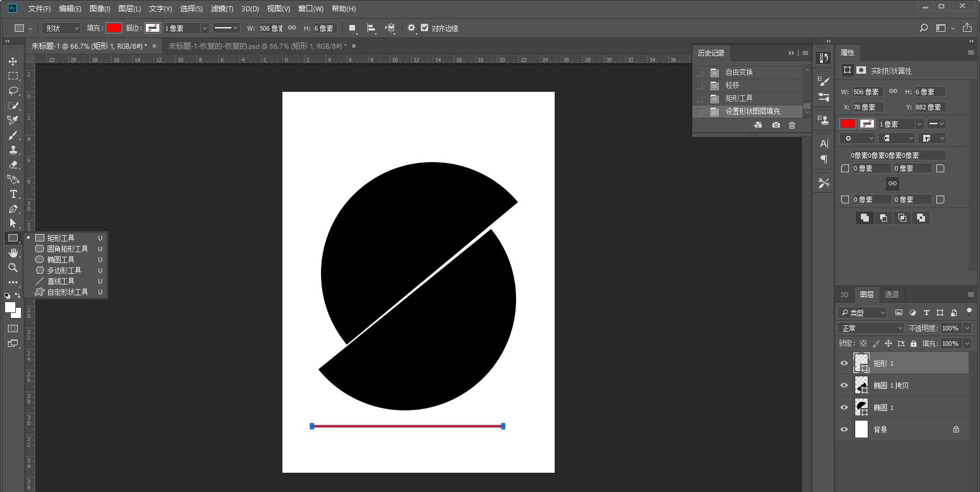Open path alignment options
The image size is (980, 492).
pos(371,28)
